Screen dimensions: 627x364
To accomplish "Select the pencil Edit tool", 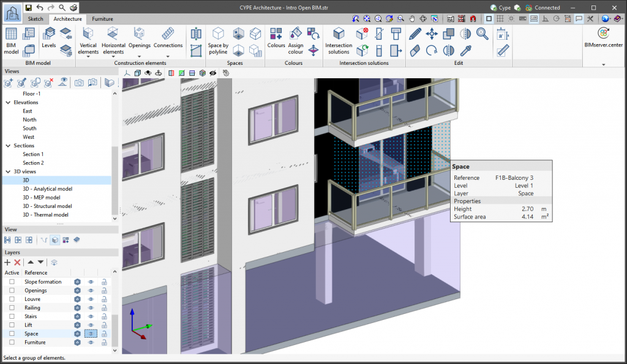I will (x=415, y=34).
